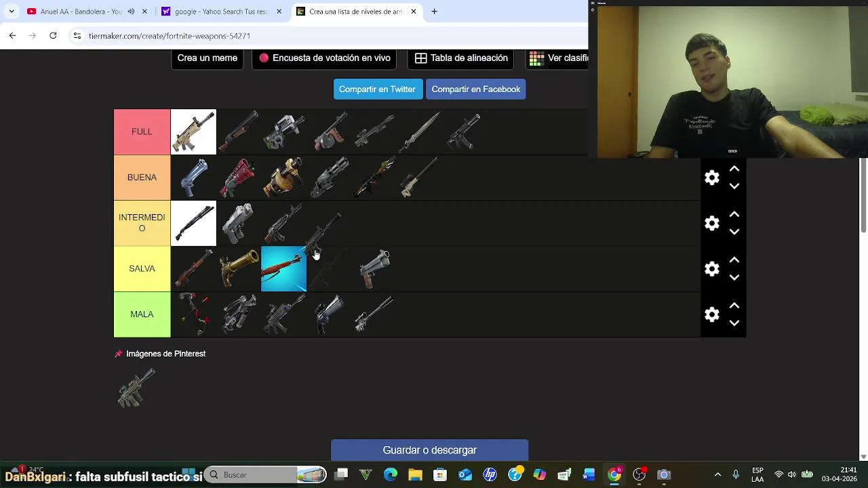
Task: Click the red FULL tier label
Action: (142, 131)
